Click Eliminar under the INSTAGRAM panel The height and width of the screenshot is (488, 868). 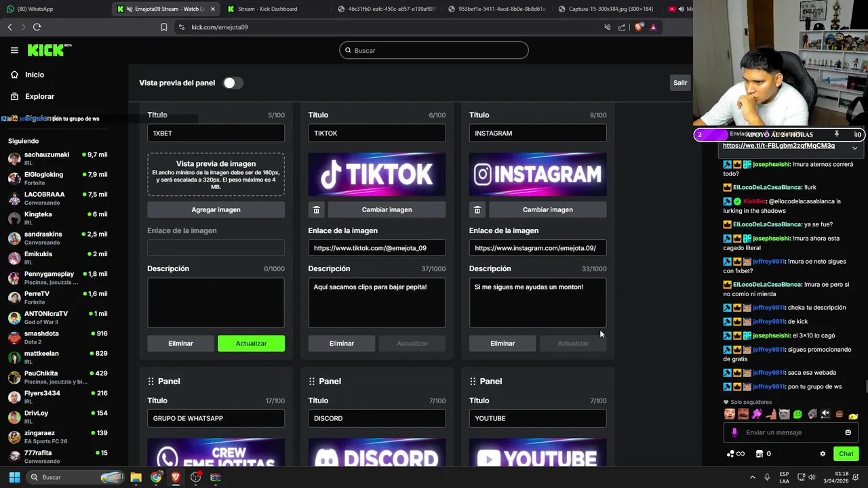[502, 344]
